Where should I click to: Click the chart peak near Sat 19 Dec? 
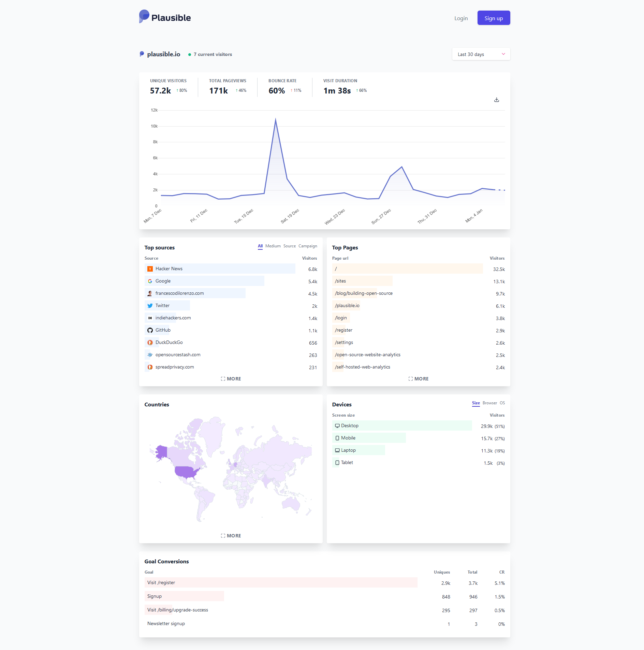pyautogui.click(x=276, y=119)
